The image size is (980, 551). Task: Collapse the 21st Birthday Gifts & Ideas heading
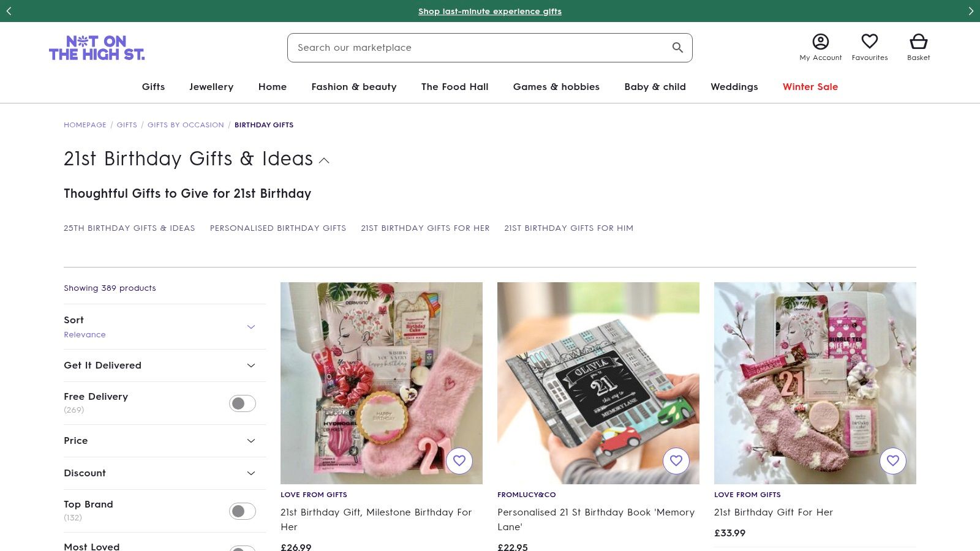coord(325,160)
